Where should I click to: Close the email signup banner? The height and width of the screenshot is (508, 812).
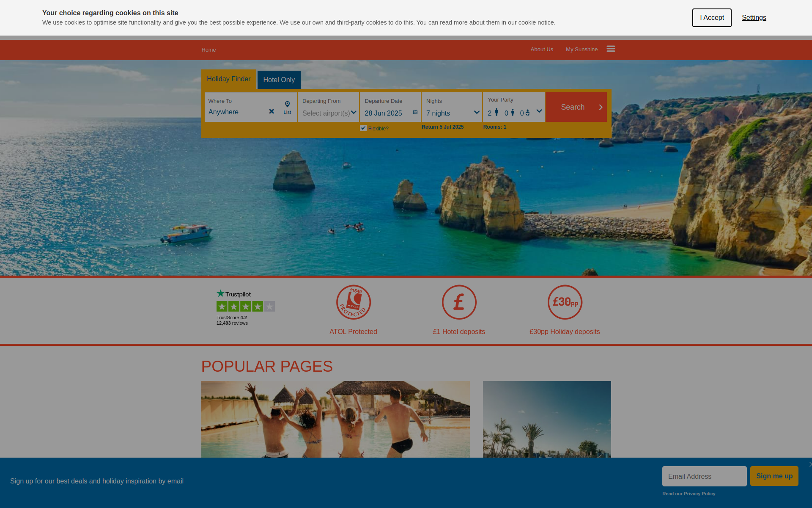pos(809,464)
